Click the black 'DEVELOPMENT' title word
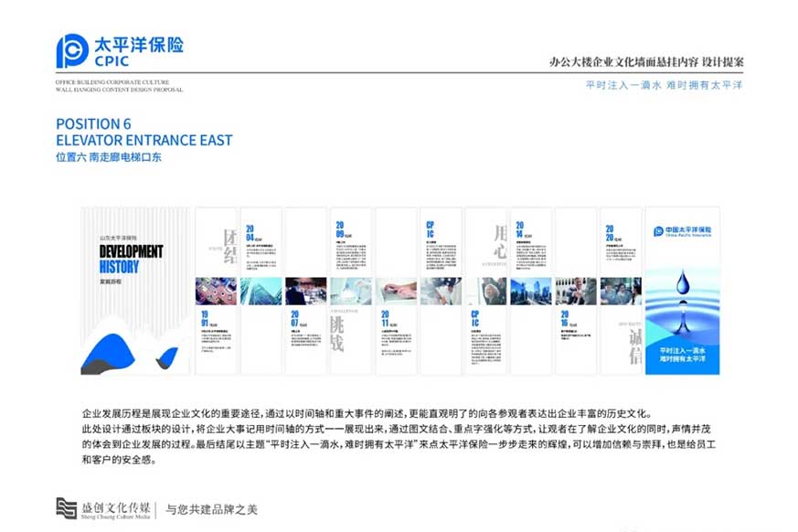 click(x=132, y=251)
